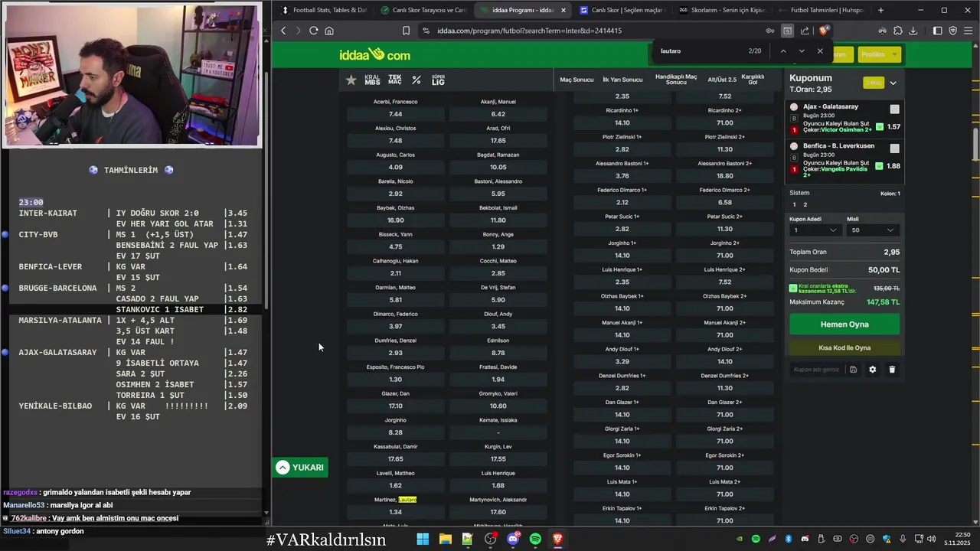Select Esposito, Francesco Pio odds 1.30

(395, 380)
